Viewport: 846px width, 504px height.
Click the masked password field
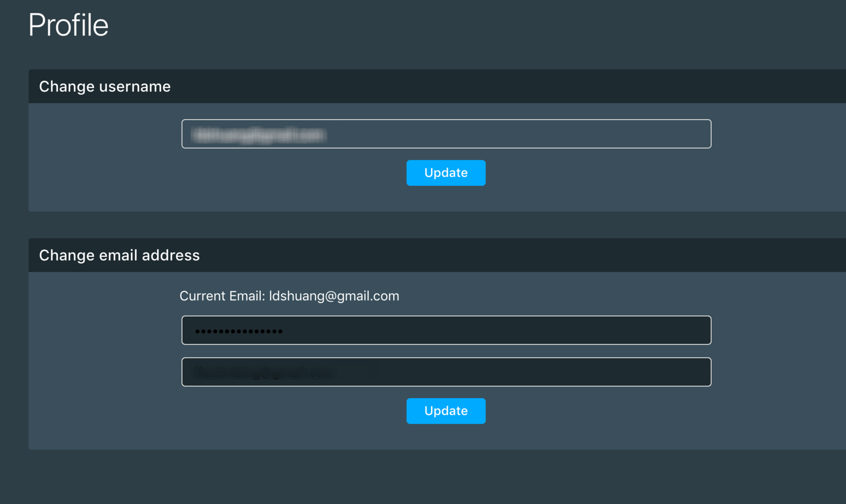(446, 330)
